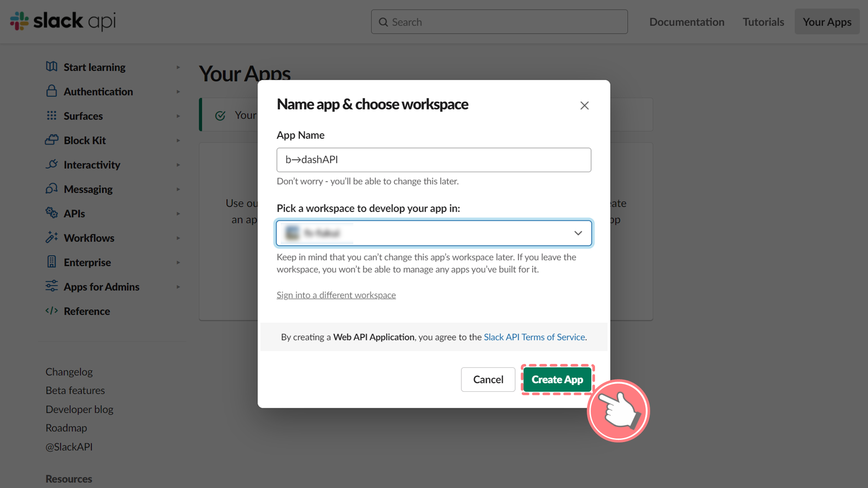Click the Messaging chat icon
Viewport: 868px width, 488px height.
point(52,189)
